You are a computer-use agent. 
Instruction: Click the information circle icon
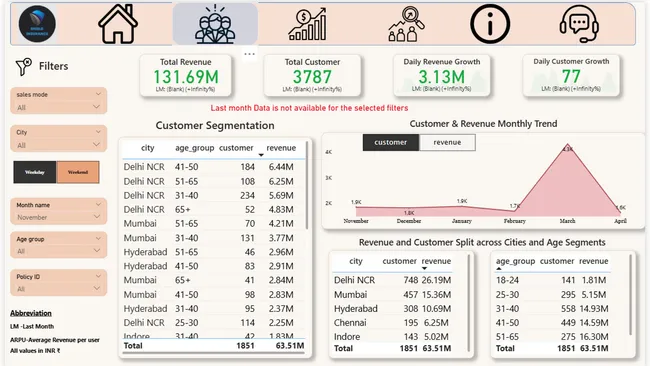pos(490,24)
